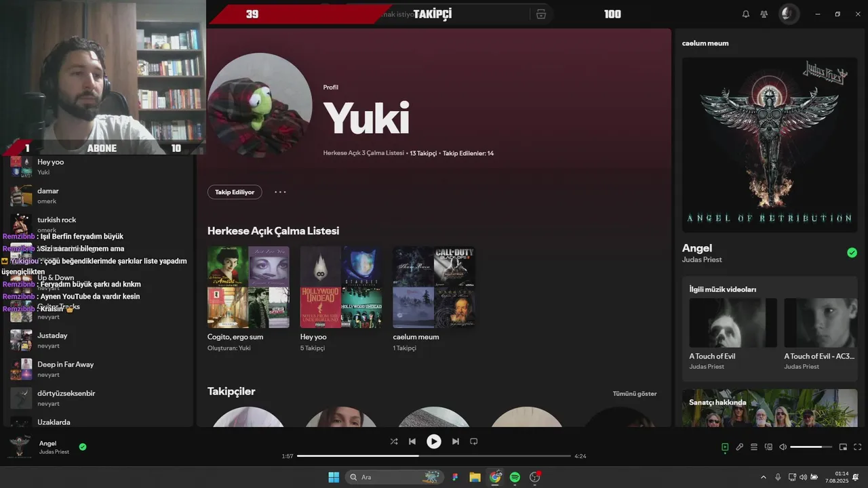Click the Angel of Retribution album cover
Screen dimensions: 868x488
[x=770, y=144]
